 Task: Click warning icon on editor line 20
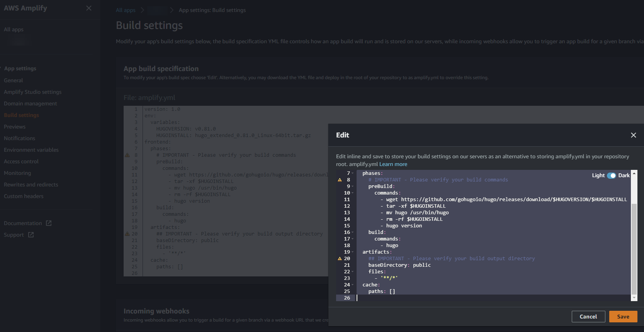click(340, 259)
